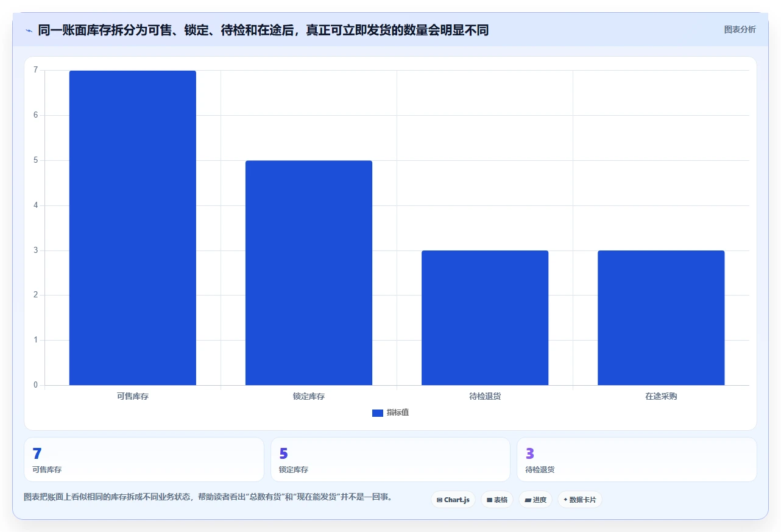The height and width of the screenshot is (532, 781).
Task: Click the 待检退货 x-axis label
Action: (485, 396)
